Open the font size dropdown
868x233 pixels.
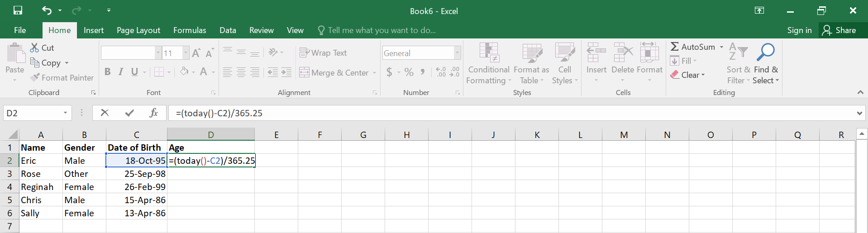tap(186, 53)
